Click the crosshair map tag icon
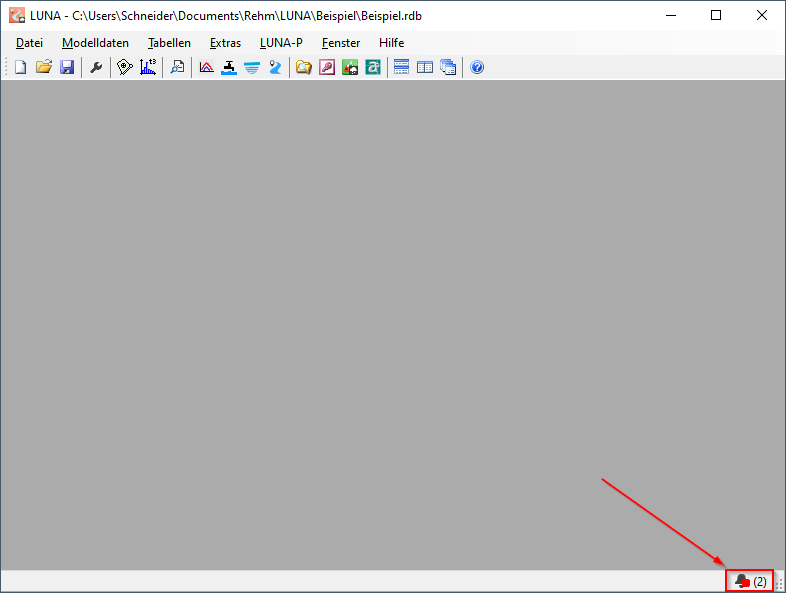 tap(124, 67)
